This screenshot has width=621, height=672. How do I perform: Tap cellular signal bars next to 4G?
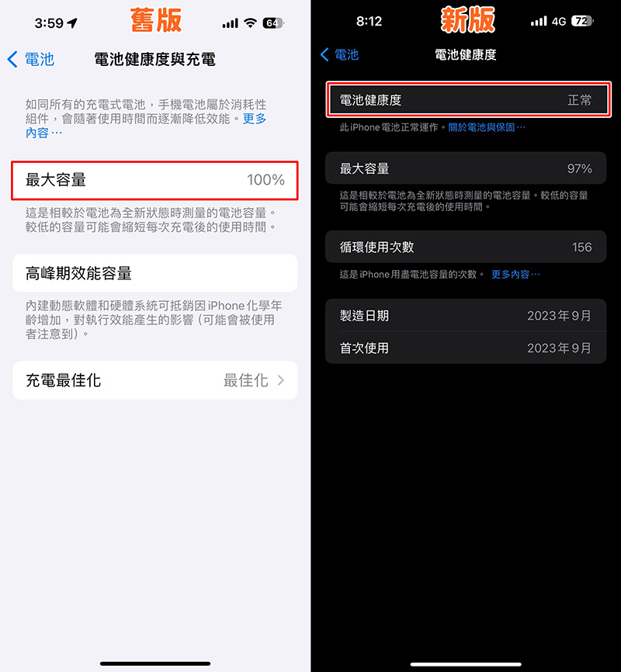click(x=539, y=21)
